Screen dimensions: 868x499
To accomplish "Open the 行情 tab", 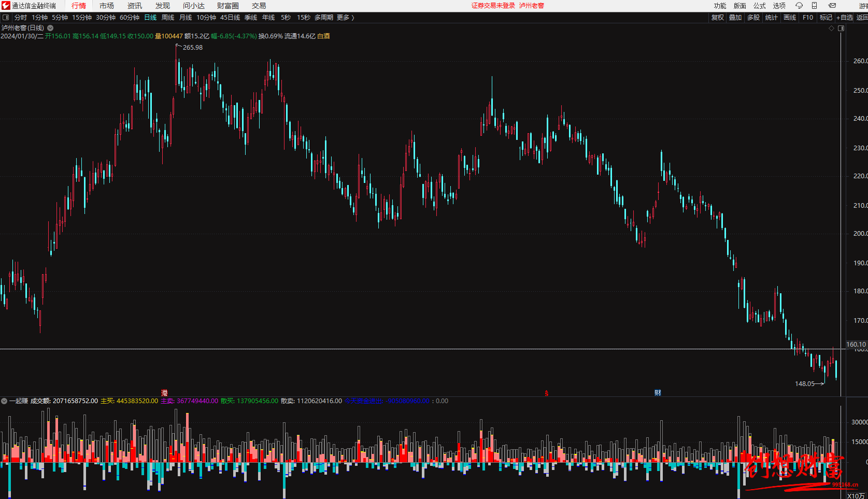I will 79,6.
